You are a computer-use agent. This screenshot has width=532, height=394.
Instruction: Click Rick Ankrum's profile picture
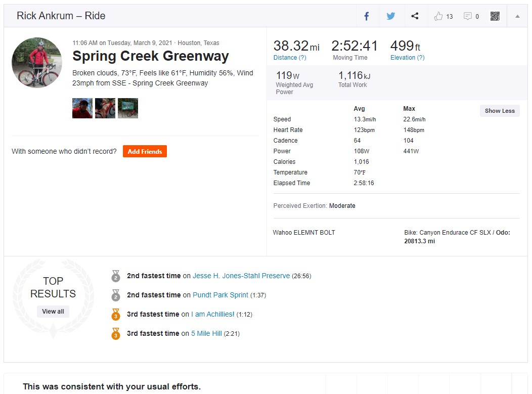pos(37,62)
